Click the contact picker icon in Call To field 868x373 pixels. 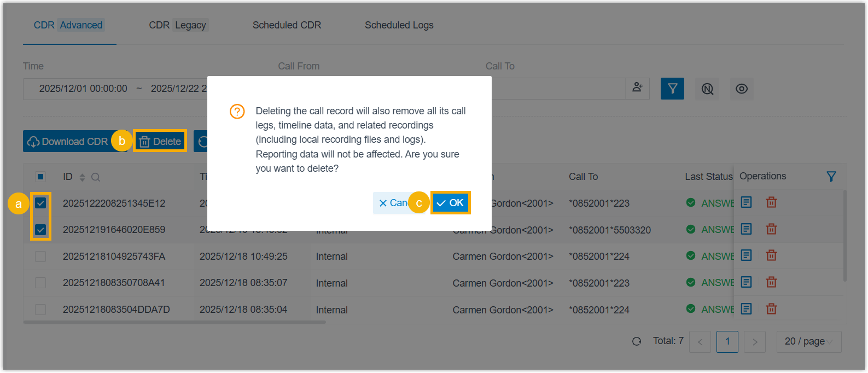coord(637,88)
